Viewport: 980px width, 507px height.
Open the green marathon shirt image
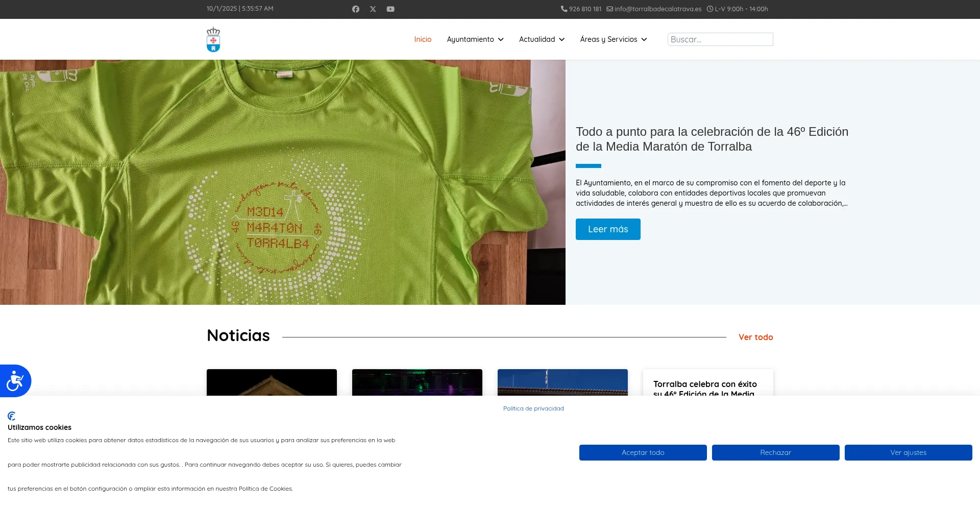pyautogui.click(x=282, y=182)
